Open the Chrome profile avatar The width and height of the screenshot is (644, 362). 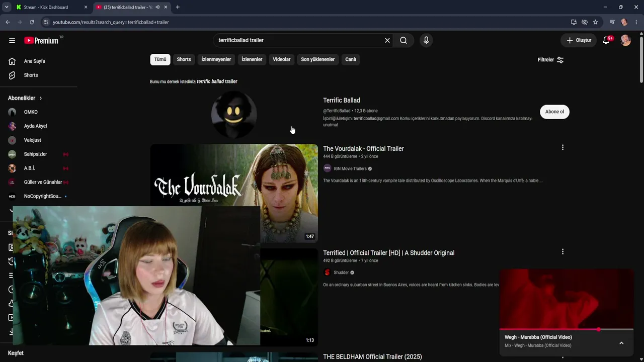coord(624,22)
